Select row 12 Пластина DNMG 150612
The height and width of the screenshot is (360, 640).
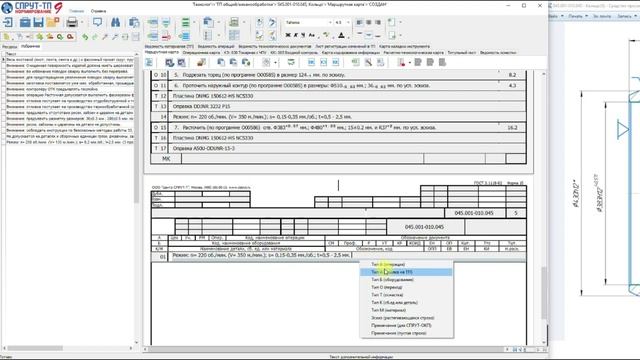pyautogui.click(x=338, y=96)
